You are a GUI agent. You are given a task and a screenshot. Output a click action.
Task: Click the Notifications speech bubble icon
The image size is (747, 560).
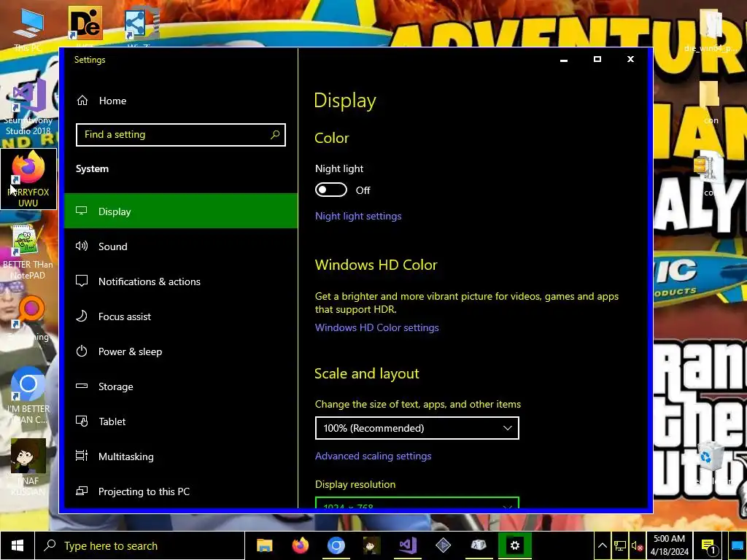pyautogui.click(x=82, y=281)
